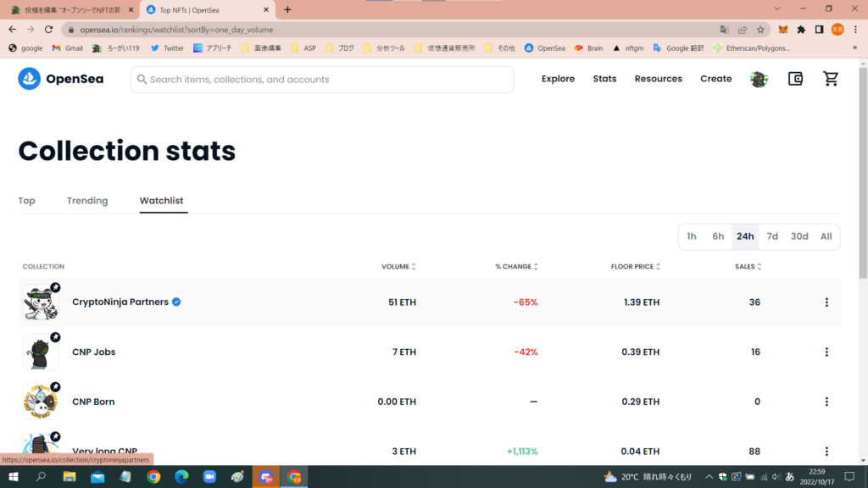Screen dimensions: 868x488
Task: Unpin CNP Born from watchlist
Action: 55,387
